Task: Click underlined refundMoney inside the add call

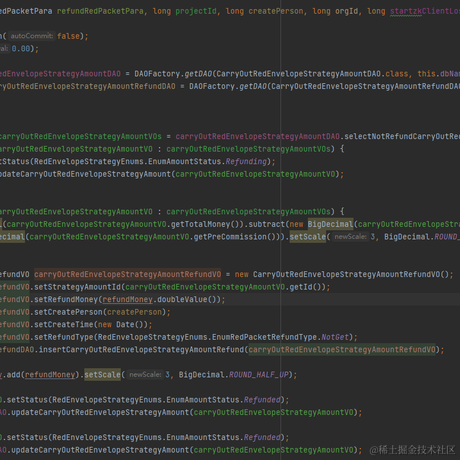Action: (x=50, y=375)
